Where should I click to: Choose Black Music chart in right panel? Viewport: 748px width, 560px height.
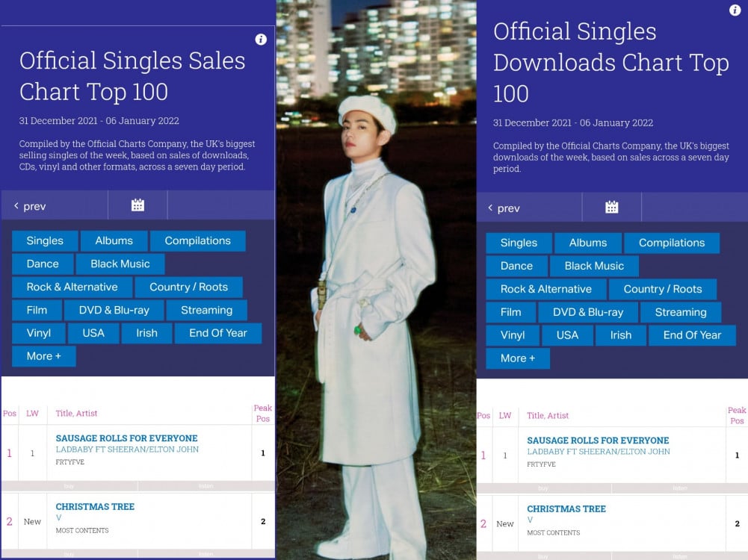pyautogui.click(x=594, y=266)
